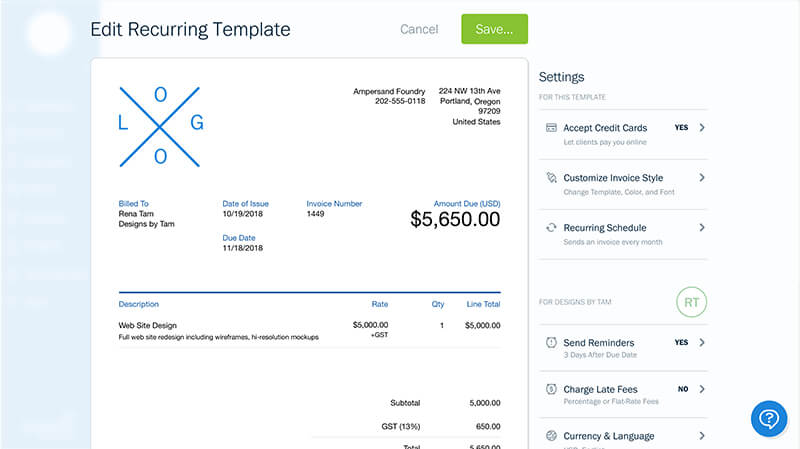The image size is (800, 449).
Task: Click the Send Reminders clock icon
Action: pyautogui.click(x=551, y=342)
